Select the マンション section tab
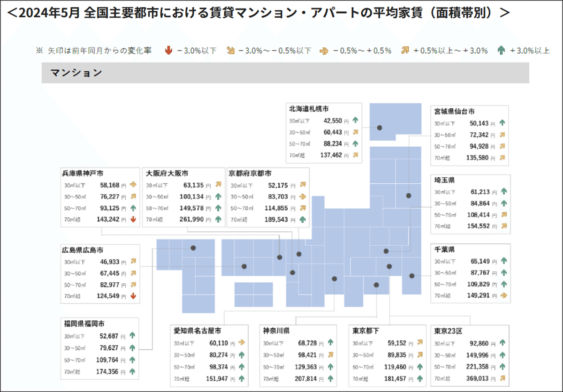This screenshot has width=563, height=392. pyautogui.click(x=76, y=73)
